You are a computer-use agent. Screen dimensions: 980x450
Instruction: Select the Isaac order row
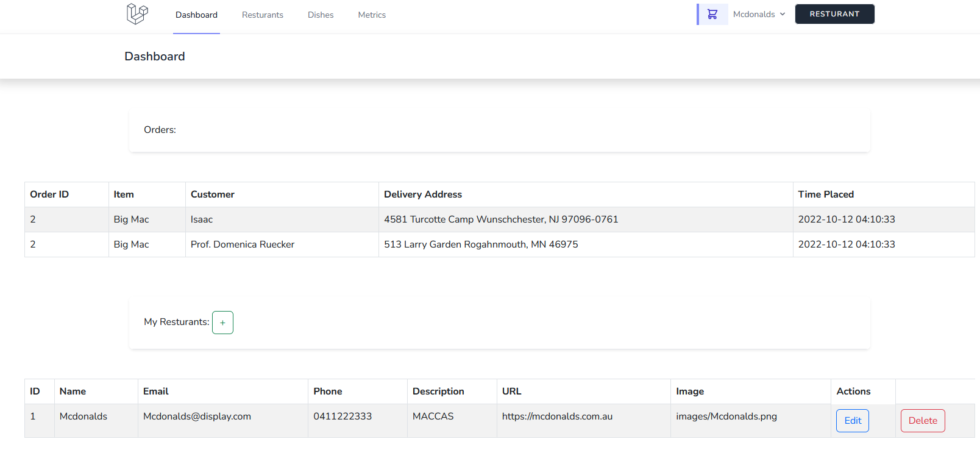click(500, 220)
